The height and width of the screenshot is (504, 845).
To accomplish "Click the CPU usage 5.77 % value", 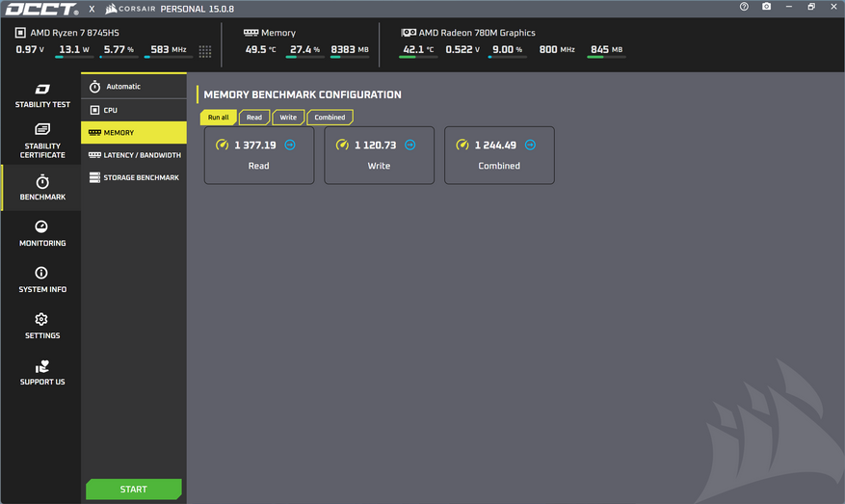I will coord(119,49).
